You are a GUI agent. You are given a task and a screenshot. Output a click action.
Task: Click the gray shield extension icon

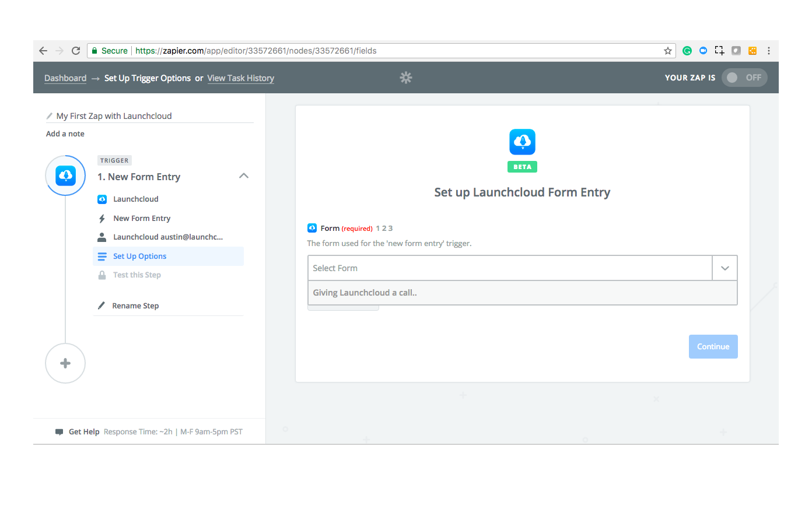coord(736,51)
